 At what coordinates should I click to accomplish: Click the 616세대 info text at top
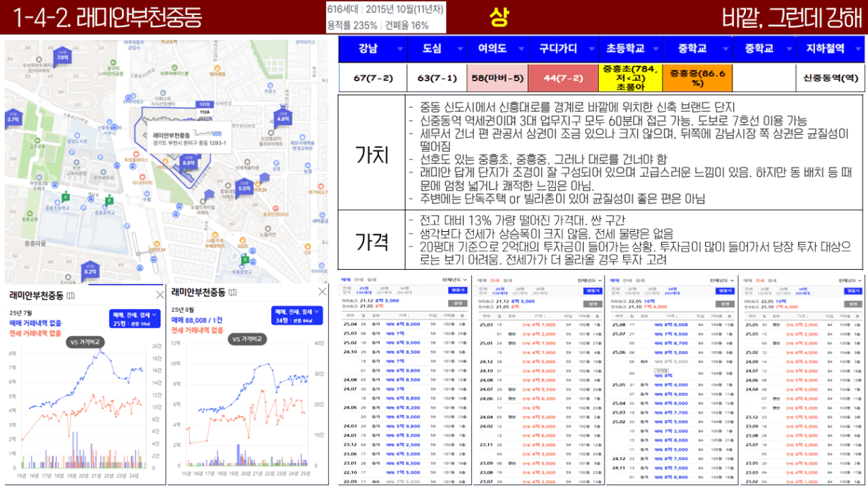[x=343, y=9]
